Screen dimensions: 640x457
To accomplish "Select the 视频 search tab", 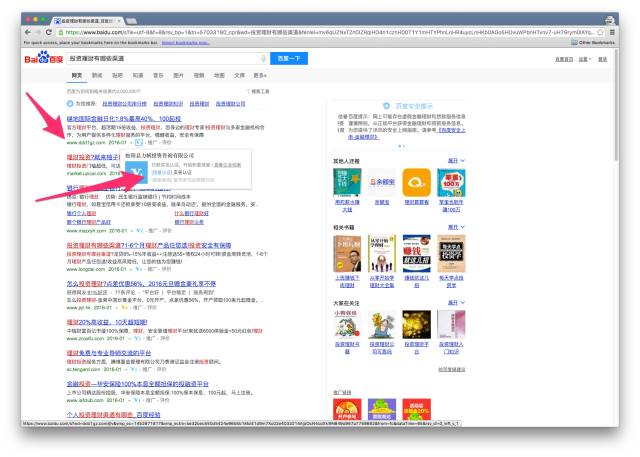I will tap(199, 75).
